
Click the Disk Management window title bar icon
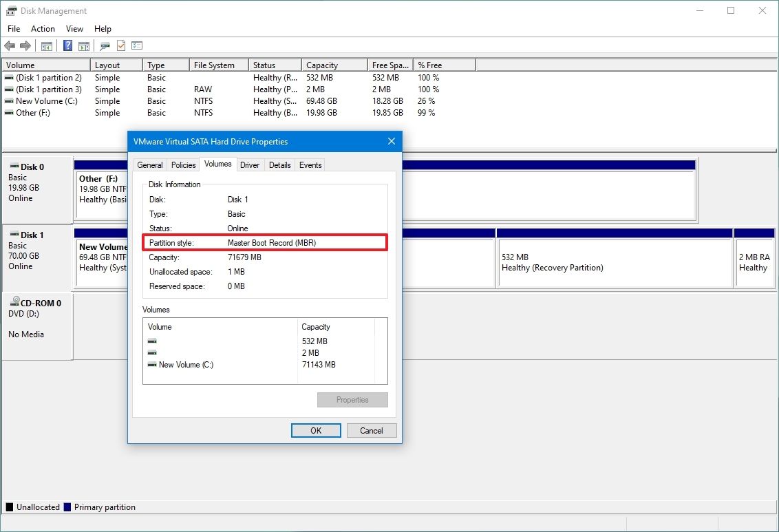[10, 10]
